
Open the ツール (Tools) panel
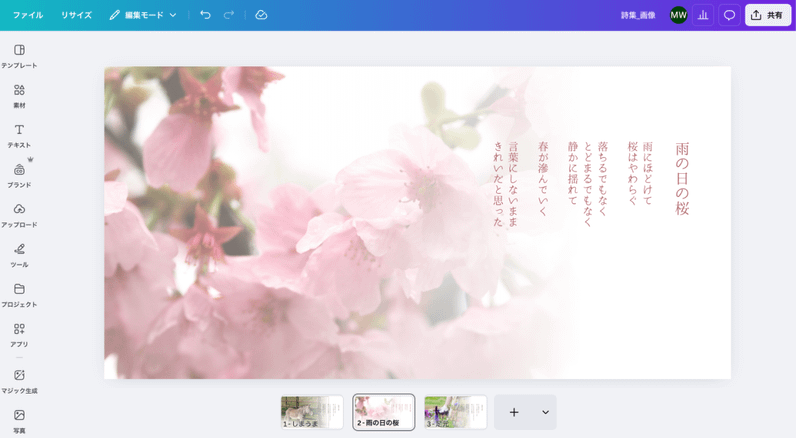click(19, 255)
